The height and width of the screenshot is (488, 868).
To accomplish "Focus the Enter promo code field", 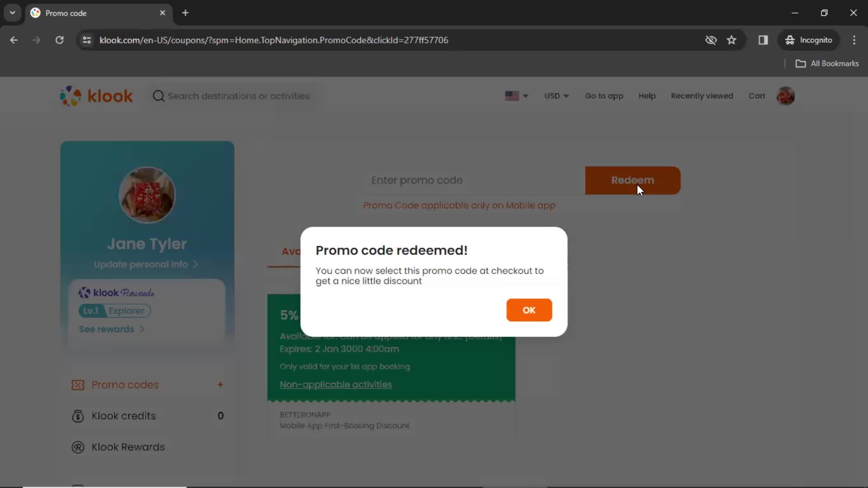I will pyautogui.click(x=475, y=180).
